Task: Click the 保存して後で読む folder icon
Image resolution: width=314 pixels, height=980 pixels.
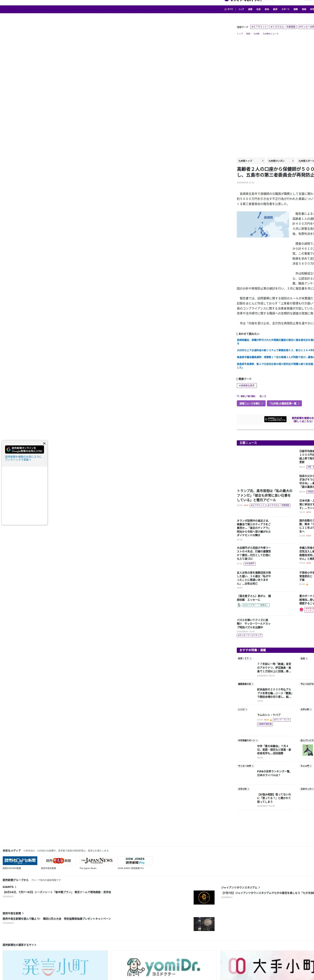Action: [x=238, y=396]
